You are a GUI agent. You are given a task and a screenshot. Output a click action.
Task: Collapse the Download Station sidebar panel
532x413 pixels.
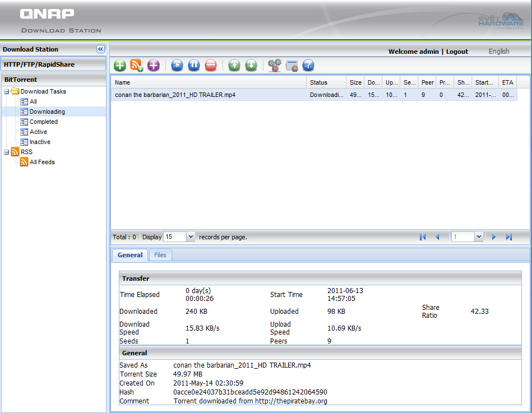(x=100, y=49)
